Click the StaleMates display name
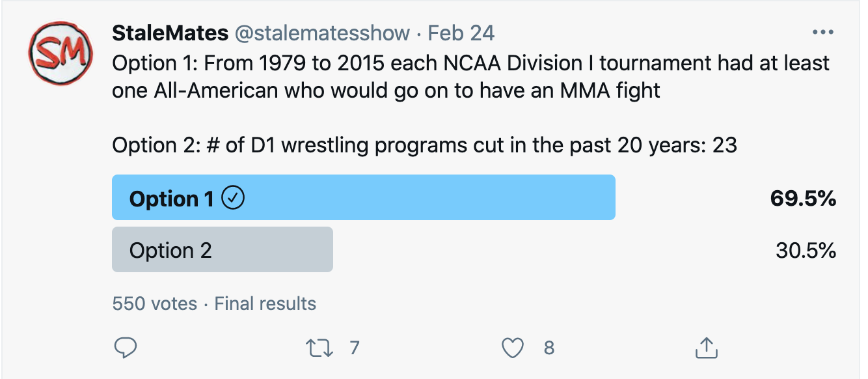The height and width of the screenshot is (379, 868). (x=170, y=33)
